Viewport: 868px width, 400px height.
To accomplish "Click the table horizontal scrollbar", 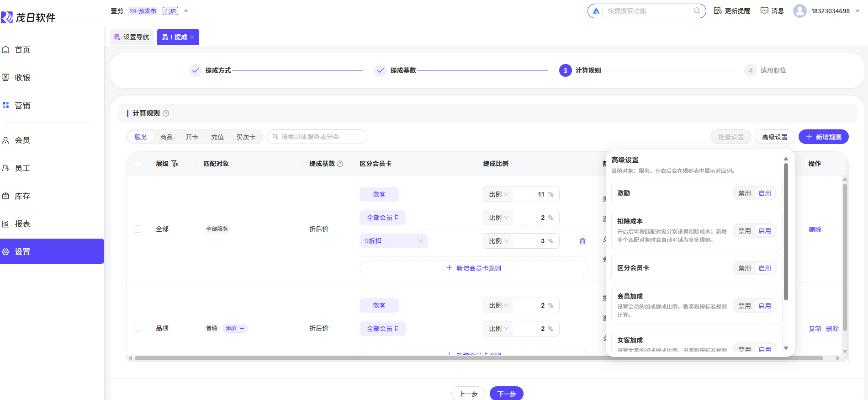I will click(479, 358).
